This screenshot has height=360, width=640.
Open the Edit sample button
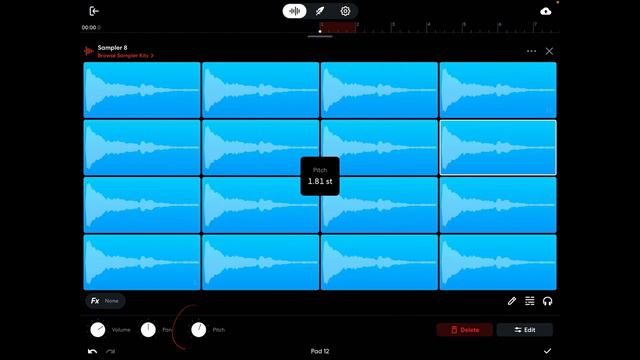(x=525, y=330)
